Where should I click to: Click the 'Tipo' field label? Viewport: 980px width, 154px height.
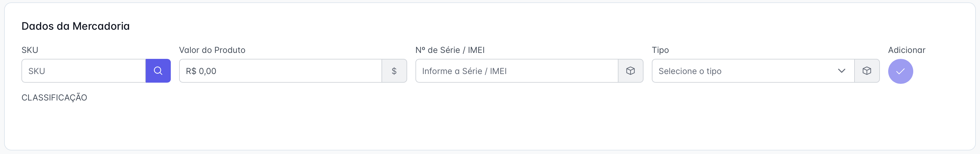[660, 50]
